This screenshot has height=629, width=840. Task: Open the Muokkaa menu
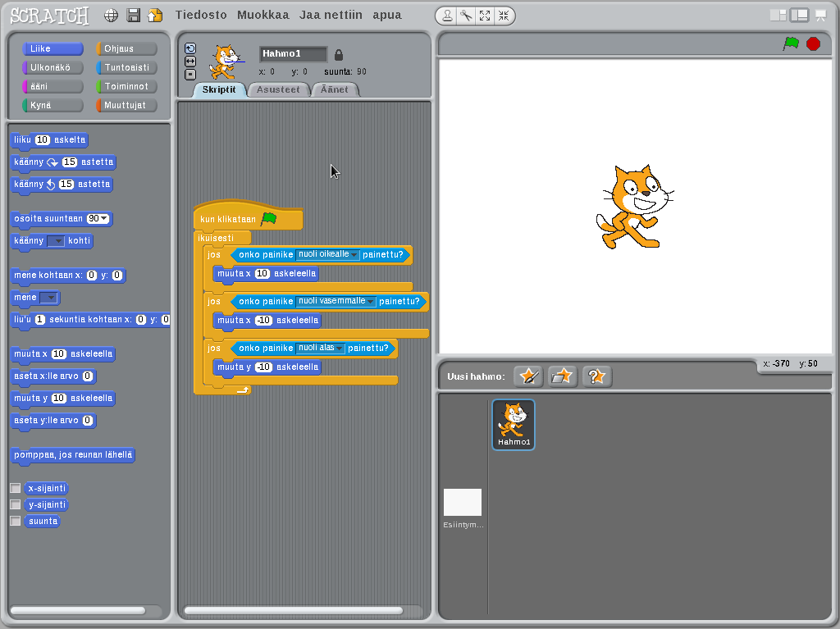tap(263, 15)
